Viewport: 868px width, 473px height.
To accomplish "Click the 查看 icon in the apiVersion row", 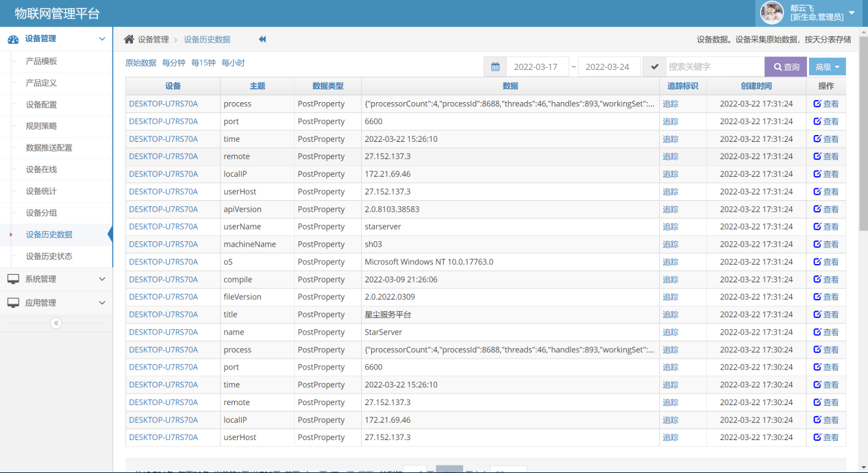I will tap(817, 209).
